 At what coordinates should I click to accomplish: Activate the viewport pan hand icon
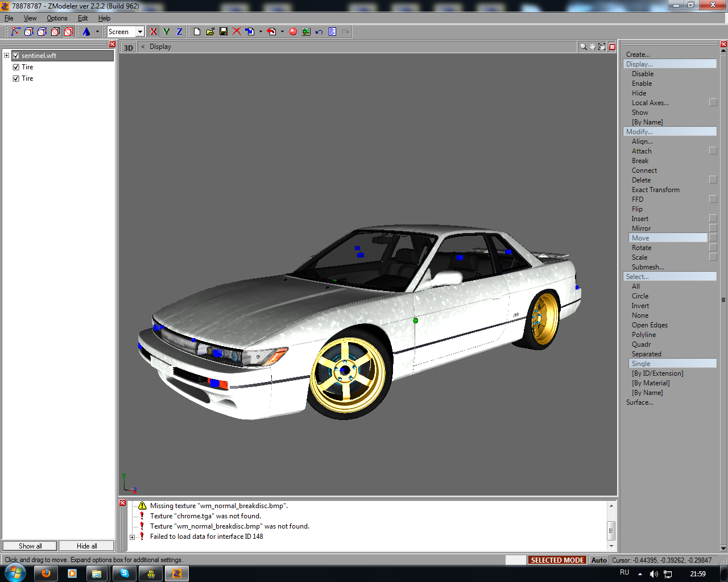pos(592,47)
